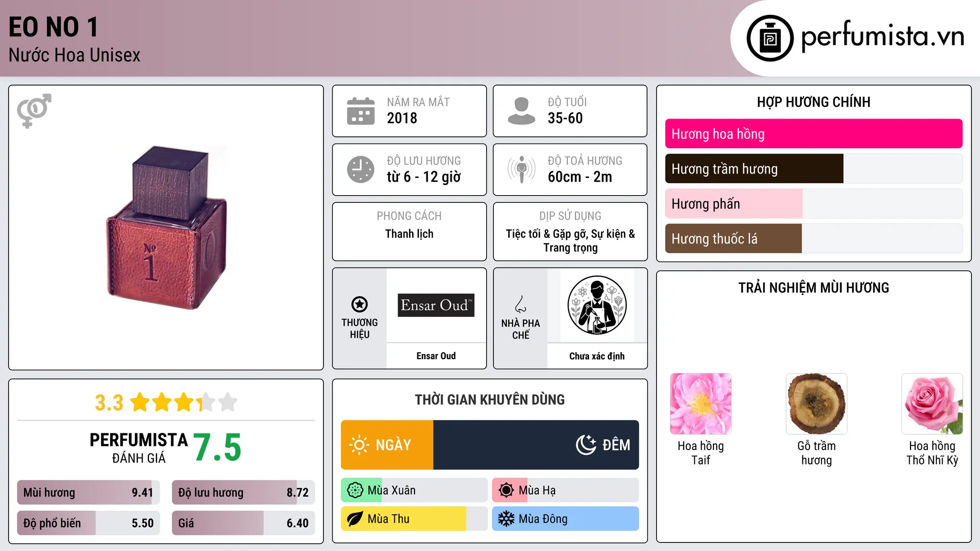This screenshot has width=980, height=551.
Task: Click the Mùa Thu season bar
Action: pyautogui.click(x=414, y=519)
